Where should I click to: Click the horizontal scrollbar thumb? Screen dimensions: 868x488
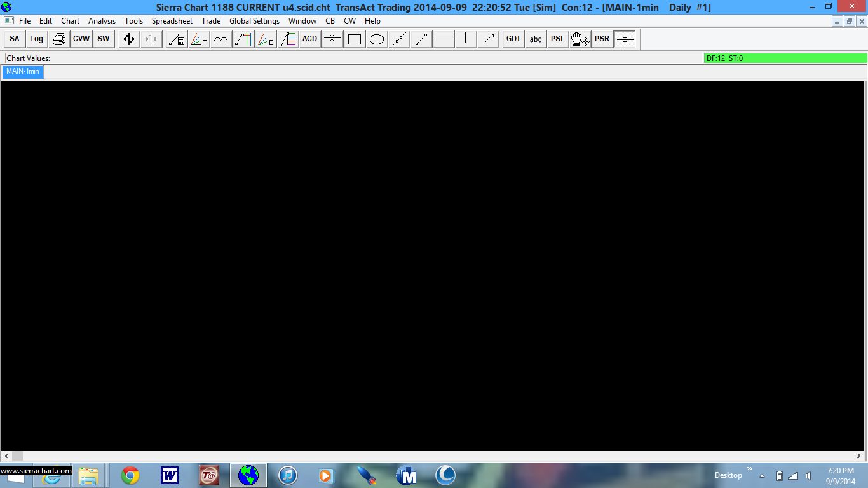(x=17, y=456)
